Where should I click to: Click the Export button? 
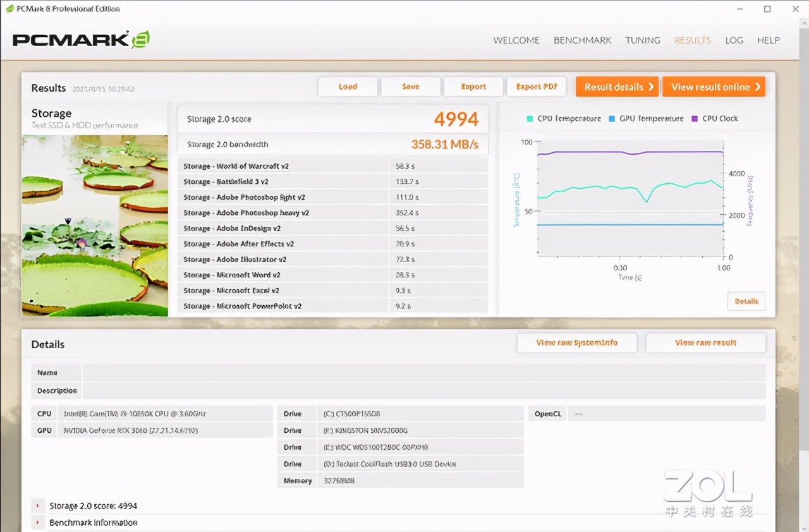tap(473, 87)
